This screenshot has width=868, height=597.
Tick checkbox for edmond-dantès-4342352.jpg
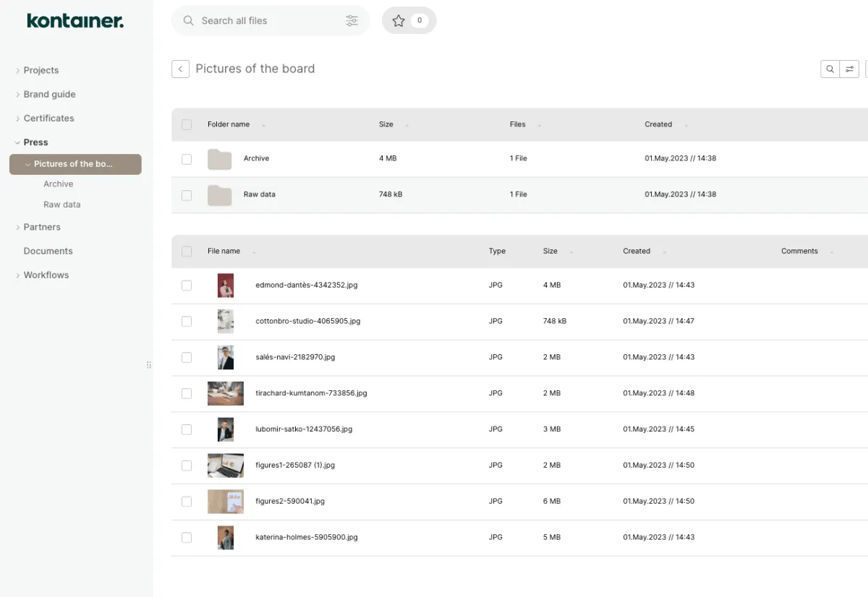coord(187,285)
